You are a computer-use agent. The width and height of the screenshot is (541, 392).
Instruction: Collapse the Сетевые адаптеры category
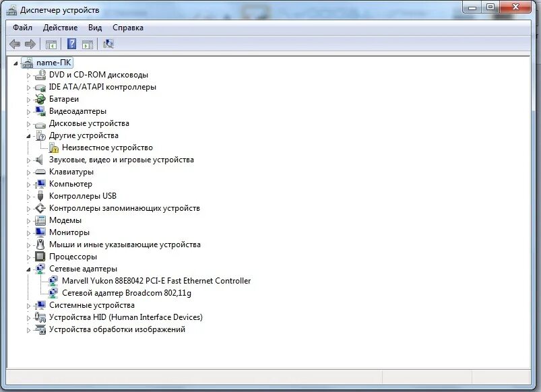click(x=29, y=269)
